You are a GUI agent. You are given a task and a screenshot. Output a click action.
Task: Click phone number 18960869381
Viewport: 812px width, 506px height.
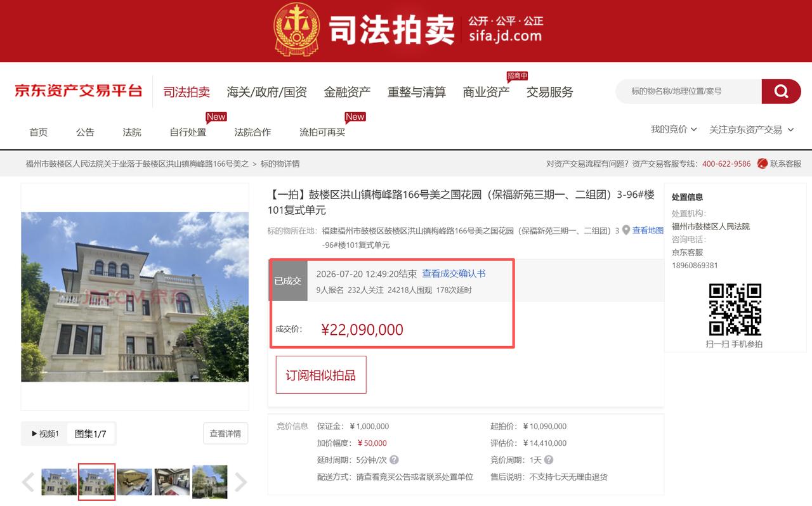[695, 266]
